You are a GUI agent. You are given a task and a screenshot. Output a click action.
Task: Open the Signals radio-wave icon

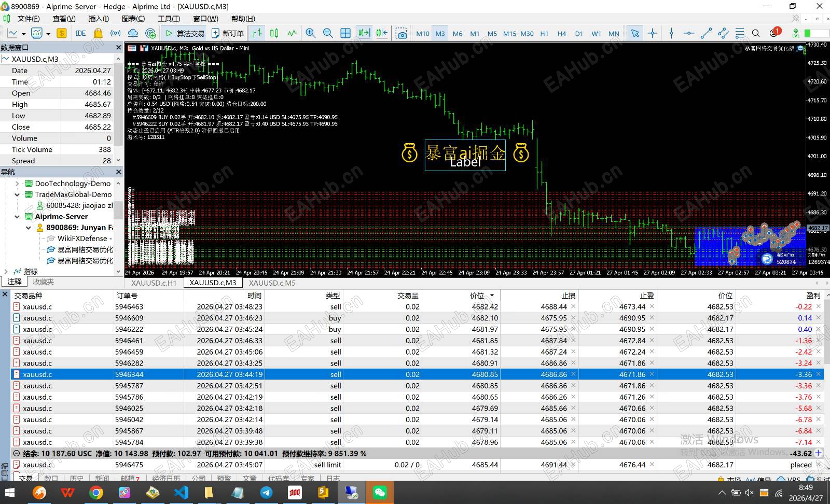(115, 33)
